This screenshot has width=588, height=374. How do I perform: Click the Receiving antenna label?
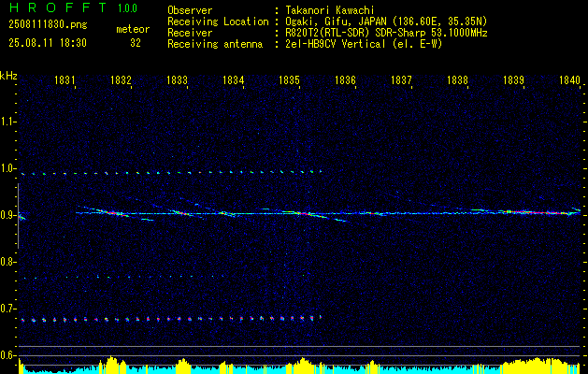215,44
